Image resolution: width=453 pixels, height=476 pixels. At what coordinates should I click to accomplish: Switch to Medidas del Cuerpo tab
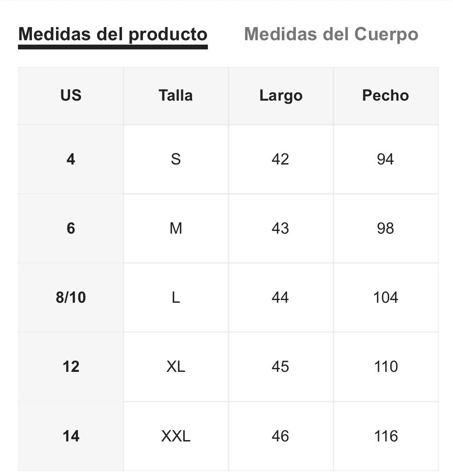click(x=331, y=34)
